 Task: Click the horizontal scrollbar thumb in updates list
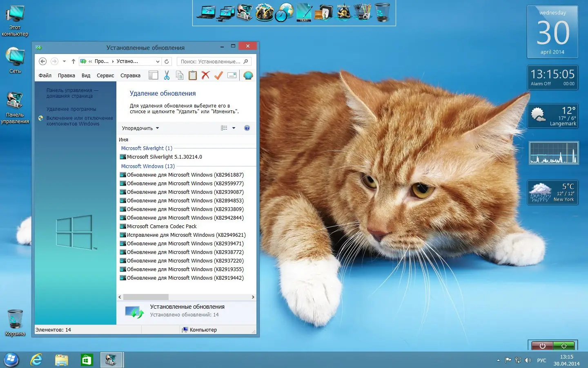146,297
